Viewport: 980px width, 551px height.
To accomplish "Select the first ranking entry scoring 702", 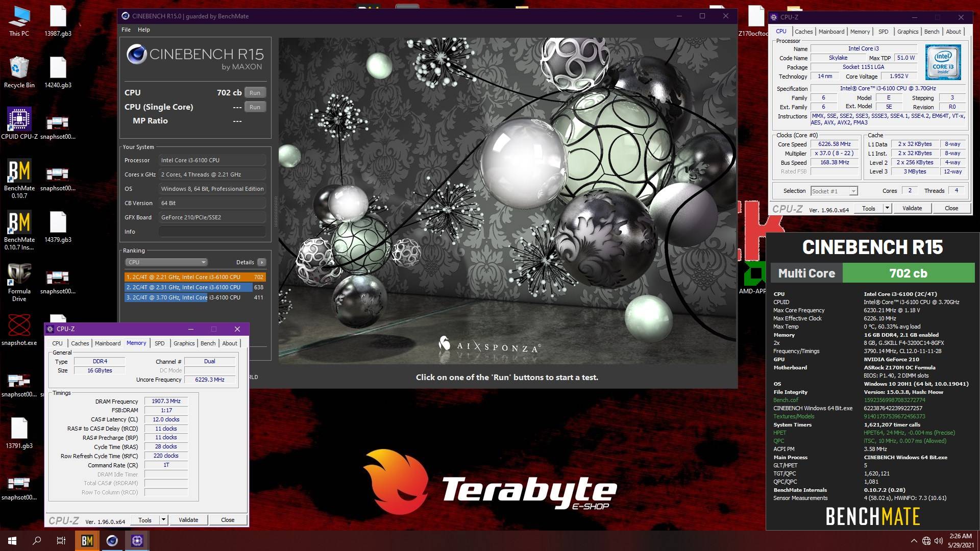I will [194, 277].
